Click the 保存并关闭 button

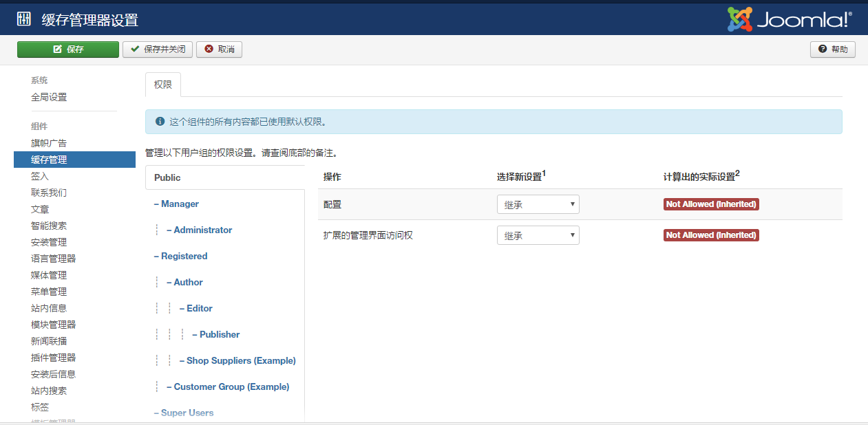[x=157, y=49]
